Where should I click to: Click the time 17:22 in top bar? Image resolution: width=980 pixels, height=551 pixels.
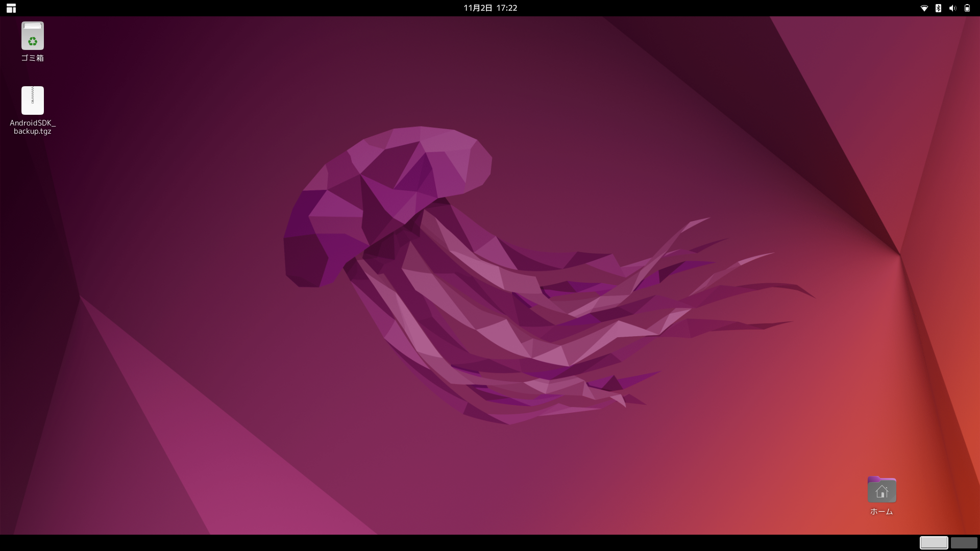click(x=507, y=8)
